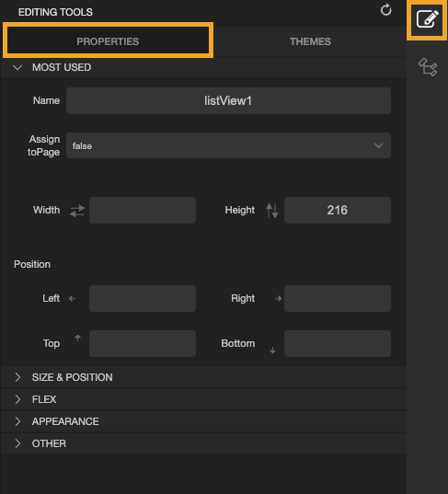Click the Height field showing 216
The height and width of the screenshot is (494, 448).
pyautogui.click(x=338, y=210)
